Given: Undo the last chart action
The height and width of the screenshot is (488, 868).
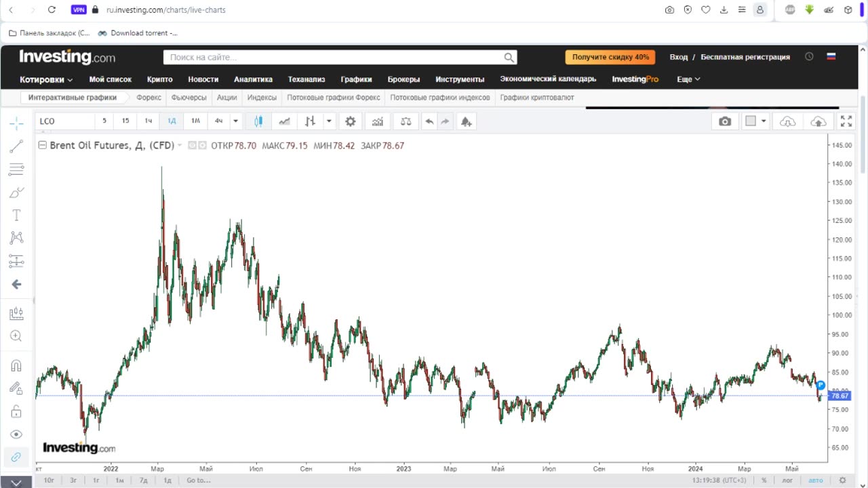Looking at the screenshot, I should pos(429,121).
